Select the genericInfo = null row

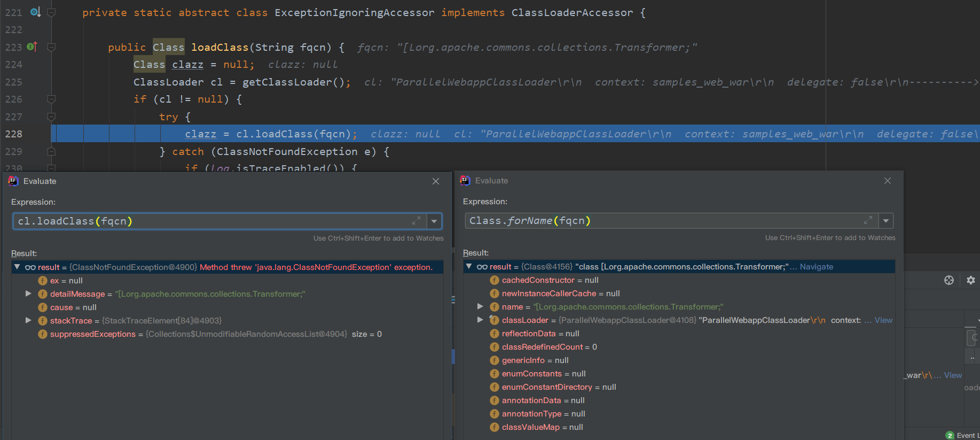(679, 360)
